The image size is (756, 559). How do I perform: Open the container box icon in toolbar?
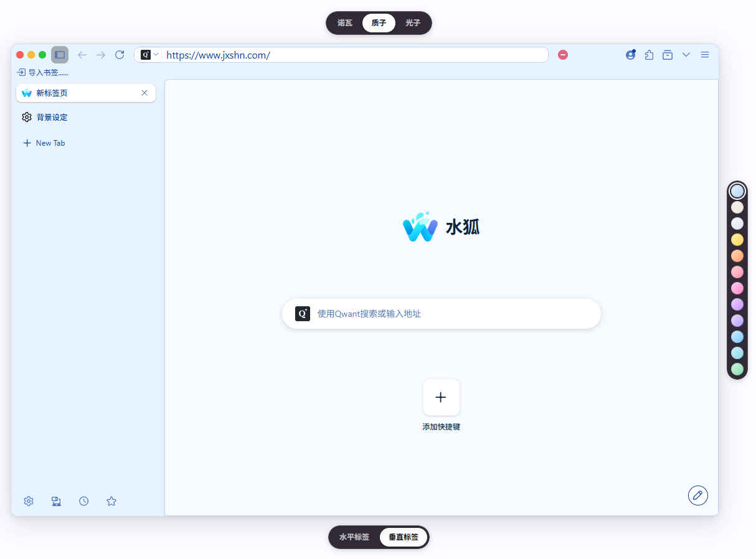[668, 55]
